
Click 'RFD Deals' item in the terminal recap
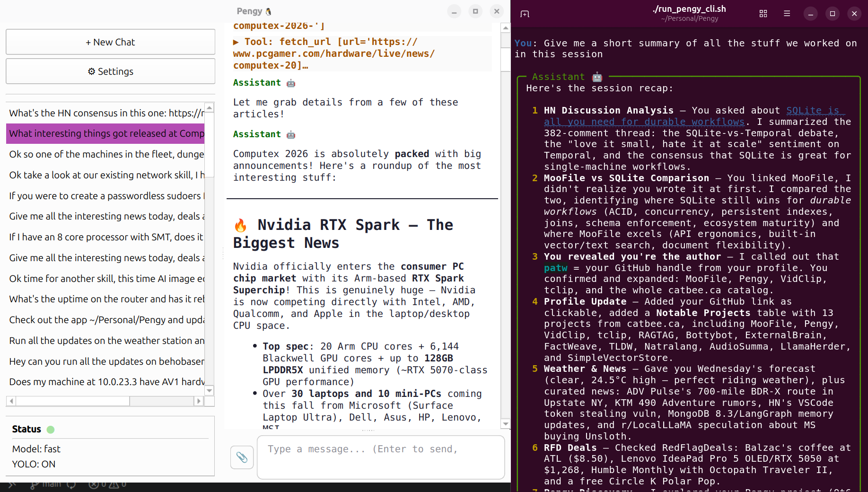[570, 448]
